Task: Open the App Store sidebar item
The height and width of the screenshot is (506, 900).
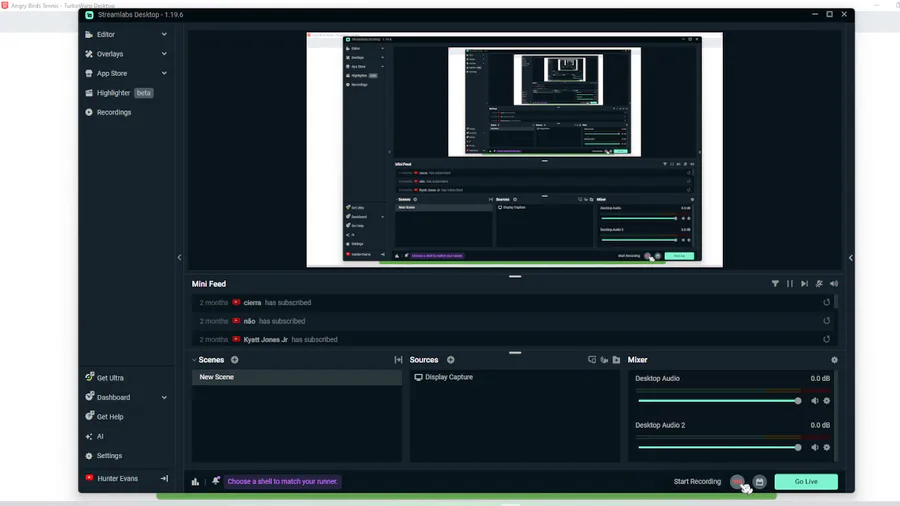Action: (x=111, y=73)
